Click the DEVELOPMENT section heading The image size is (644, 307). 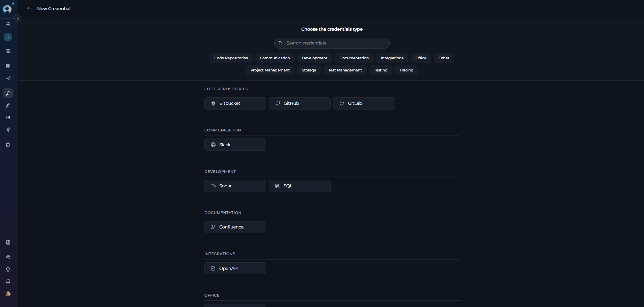point(220,172)
